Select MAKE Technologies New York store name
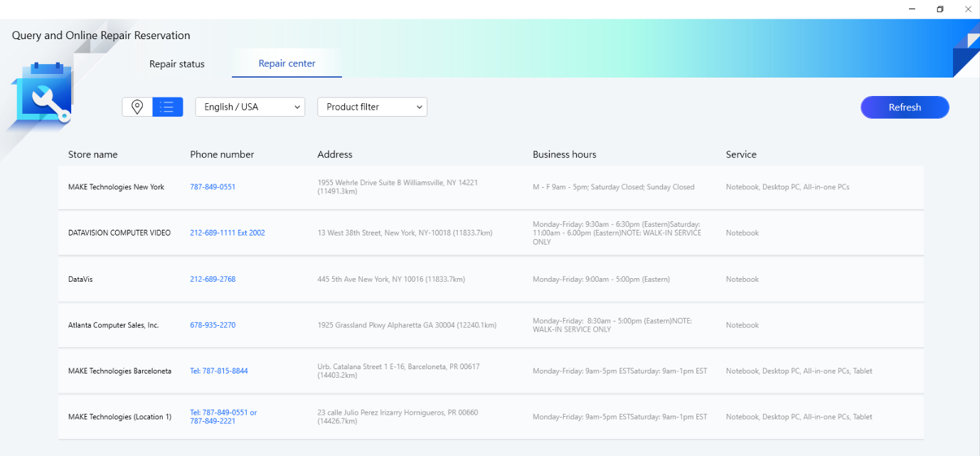This screenshot has width=980, height=456. [x=116, y=187]
